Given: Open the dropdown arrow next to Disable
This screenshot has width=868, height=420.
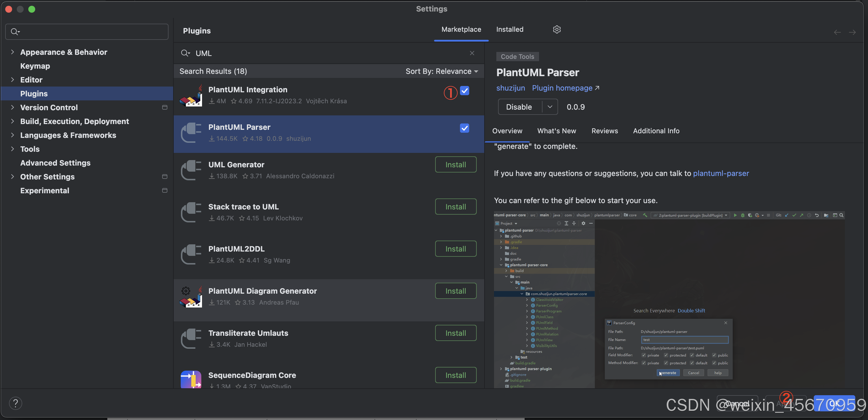Looking at the screenshot, I should click(550, 107).
